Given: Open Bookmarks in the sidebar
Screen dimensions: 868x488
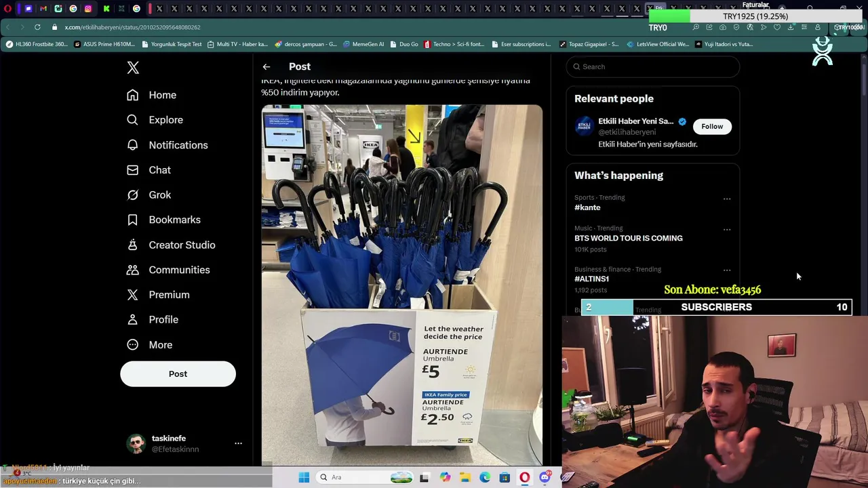Looking at the screenshot, I should pos(163,220).
